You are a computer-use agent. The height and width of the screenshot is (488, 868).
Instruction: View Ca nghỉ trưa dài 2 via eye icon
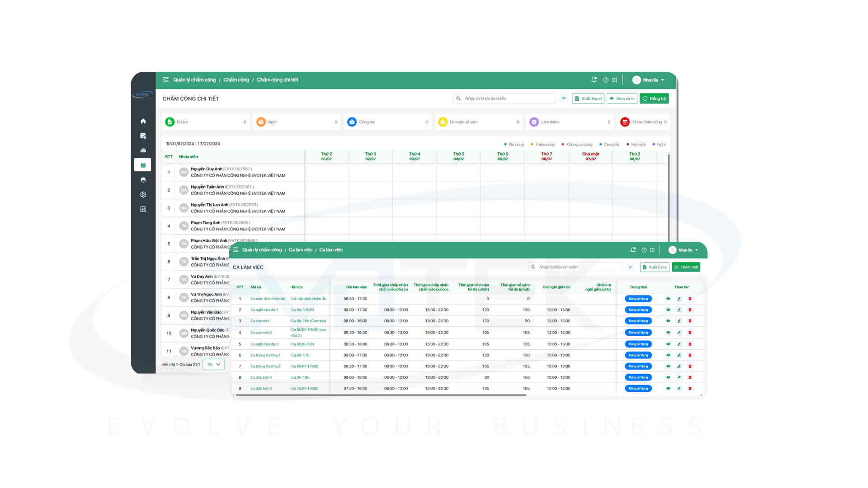tap(668, 344)
